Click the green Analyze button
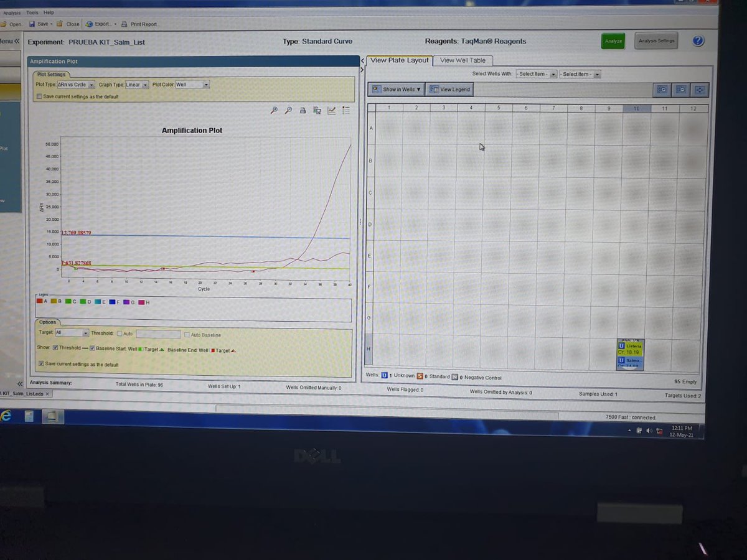 (x=613, y=41)
